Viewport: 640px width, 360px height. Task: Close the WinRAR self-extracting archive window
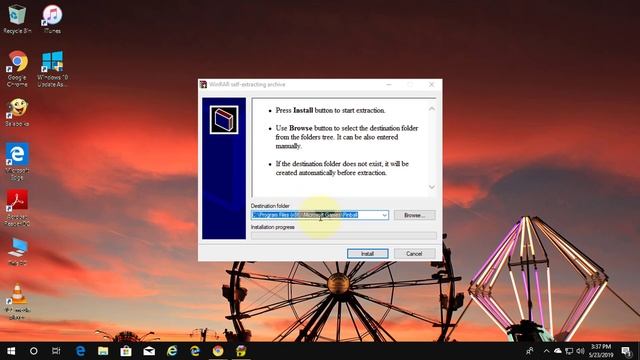[x=431, y=84]
